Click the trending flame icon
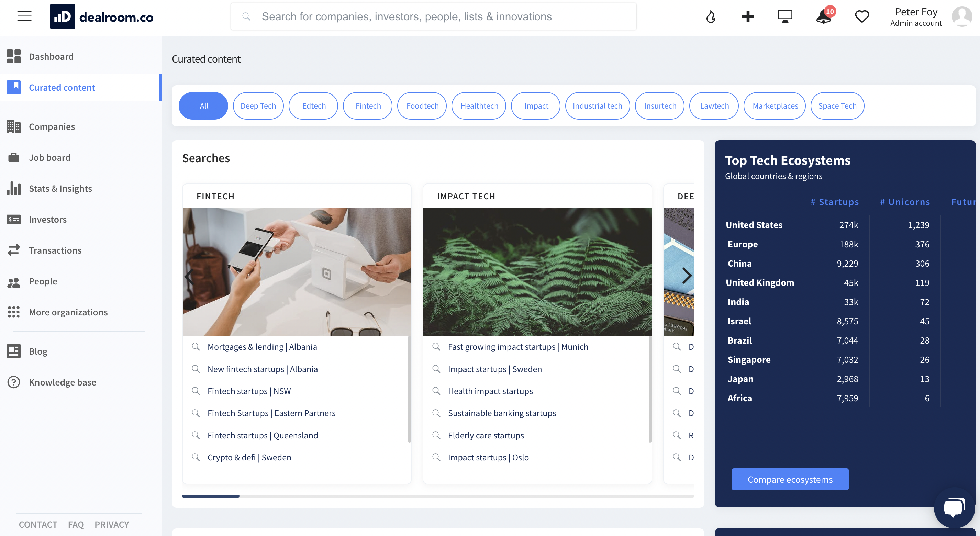980x536 pixels. (711, 16)
